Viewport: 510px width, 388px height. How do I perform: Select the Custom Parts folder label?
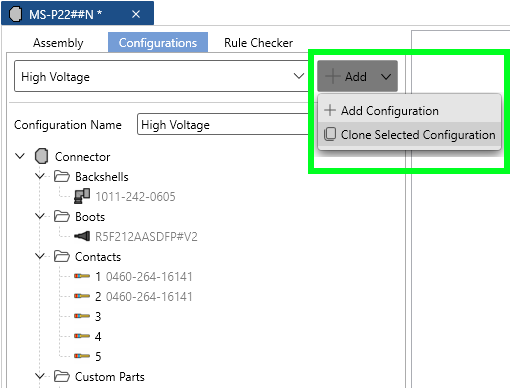(110, 377)
